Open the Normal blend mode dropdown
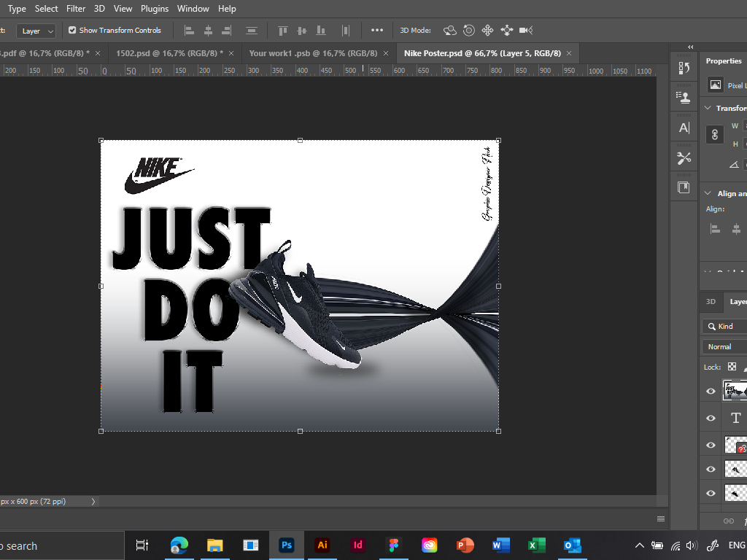747x560 pixels. coord(724,346)
